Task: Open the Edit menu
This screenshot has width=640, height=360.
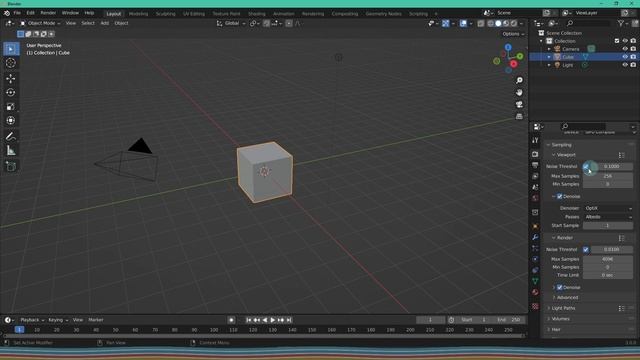Action: [x=31, y=13]
